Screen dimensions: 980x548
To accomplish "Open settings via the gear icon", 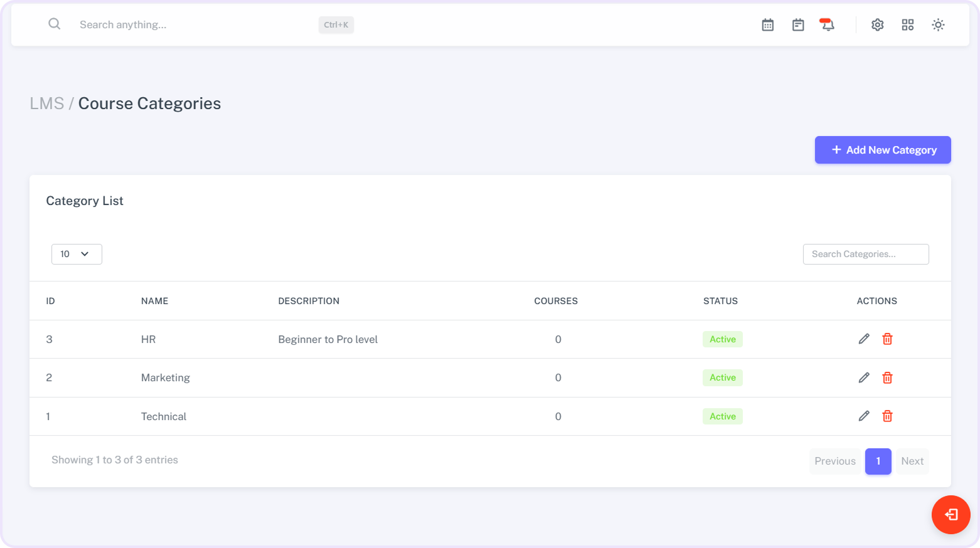I will (x=877, y=25).
